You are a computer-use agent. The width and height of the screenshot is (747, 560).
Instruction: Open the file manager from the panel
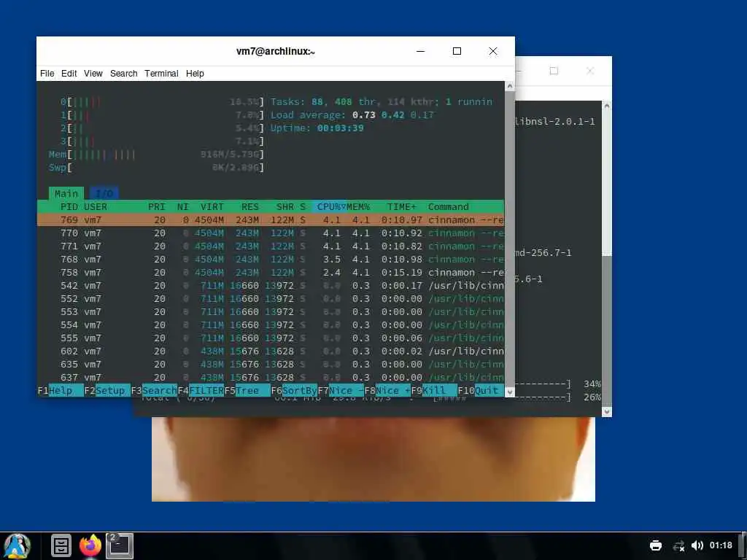coord(61,545)
